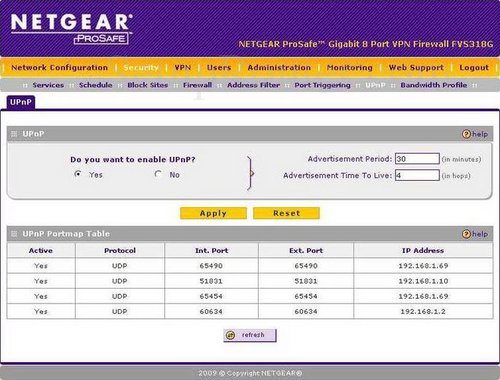Click the Reset button
Viewport: 500px width, 380px height.
click(286, 213)
